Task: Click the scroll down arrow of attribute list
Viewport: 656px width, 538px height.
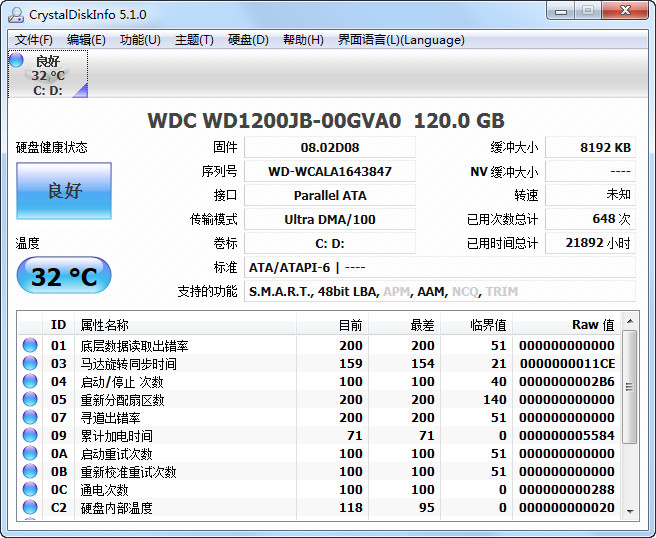Action: 630,511
